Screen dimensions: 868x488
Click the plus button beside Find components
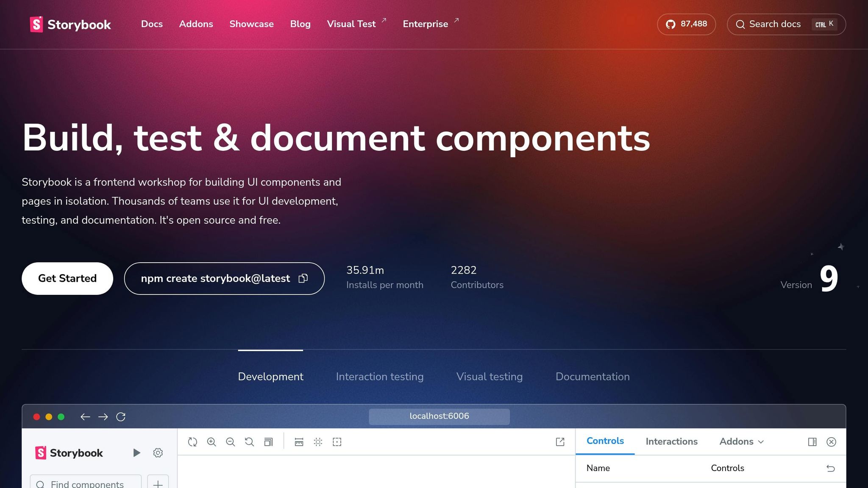pyautogui.click(x=158, y=482)
